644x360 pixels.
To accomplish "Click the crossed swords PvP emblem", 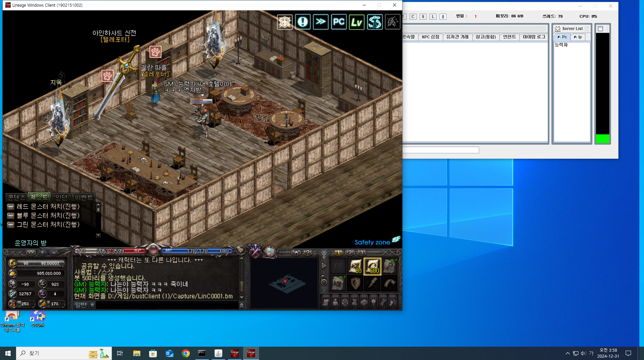I will (256, 251).
